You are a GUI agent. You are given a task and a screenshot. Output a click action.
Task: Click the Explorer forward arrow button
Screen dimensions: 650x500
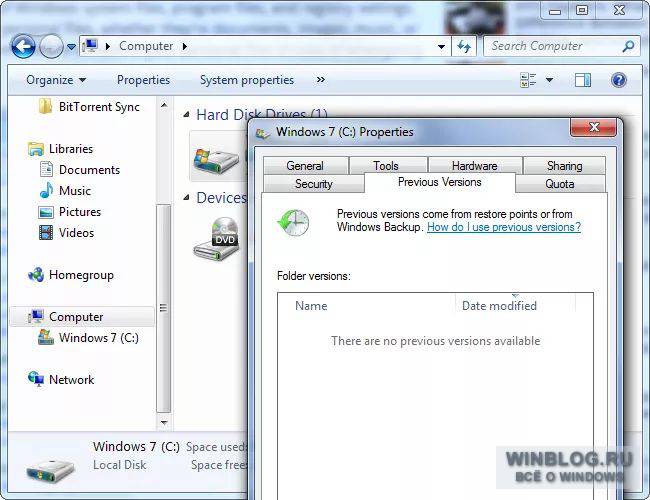[x=51, y=46]
